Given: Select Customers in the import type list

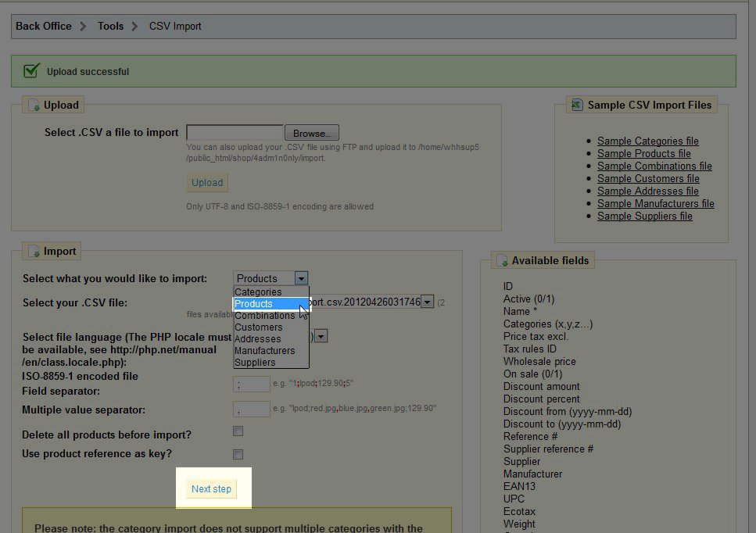Looking at the screenshot, I should coord(258,327).
